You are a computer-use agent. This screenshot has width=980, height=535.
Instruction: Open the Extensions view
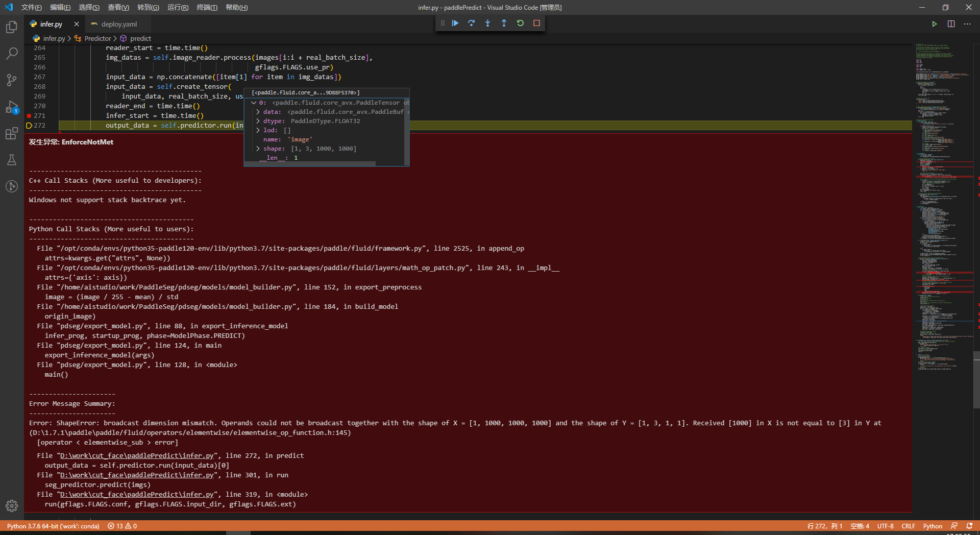12,133
